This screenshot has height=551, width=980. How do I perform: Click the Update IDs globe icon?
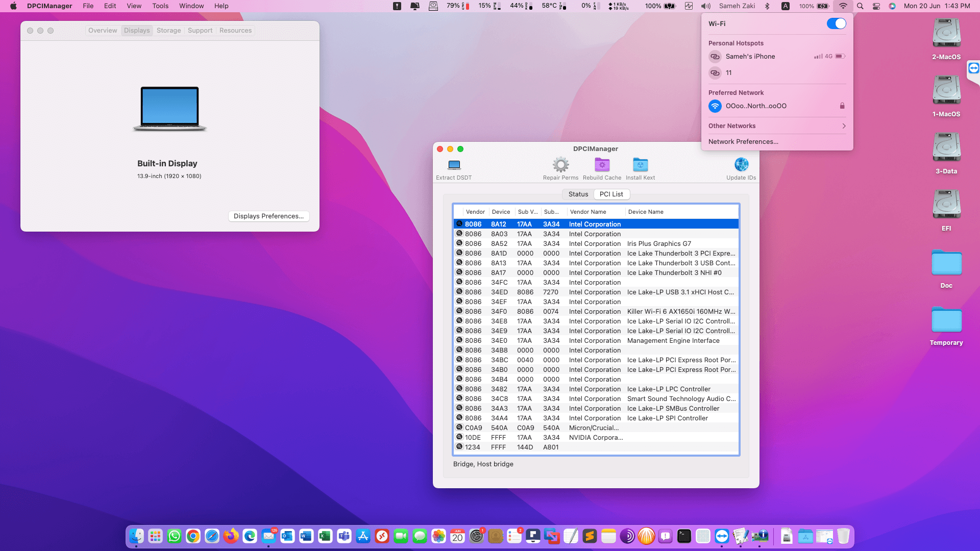[741, 165]
